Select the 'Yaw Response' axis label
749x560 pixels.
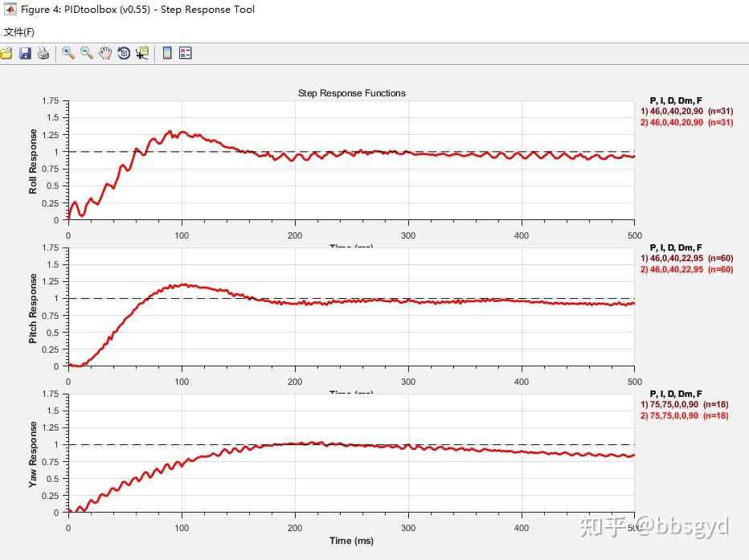[32, 454]
